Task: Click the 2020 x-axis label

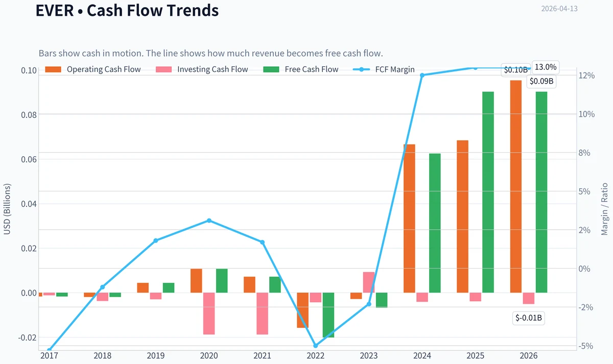Action: click(x=209, y=356)
